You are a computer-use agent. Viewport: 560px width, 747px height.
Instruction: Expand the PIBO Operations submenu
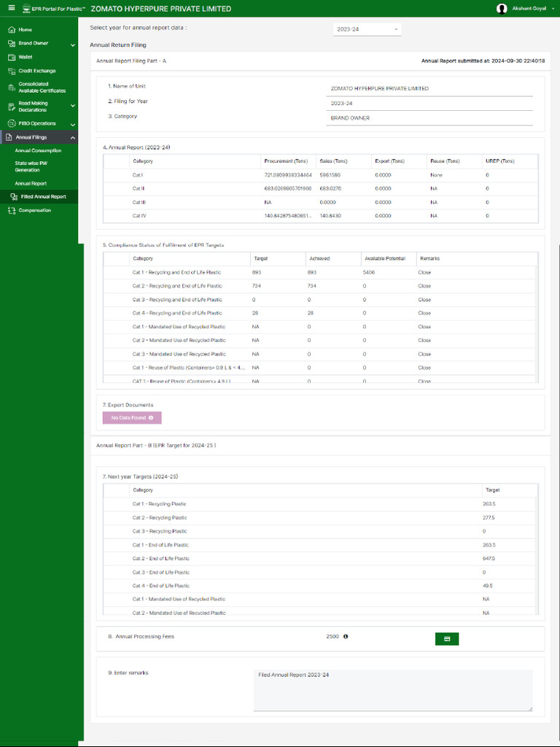[72, 124]
